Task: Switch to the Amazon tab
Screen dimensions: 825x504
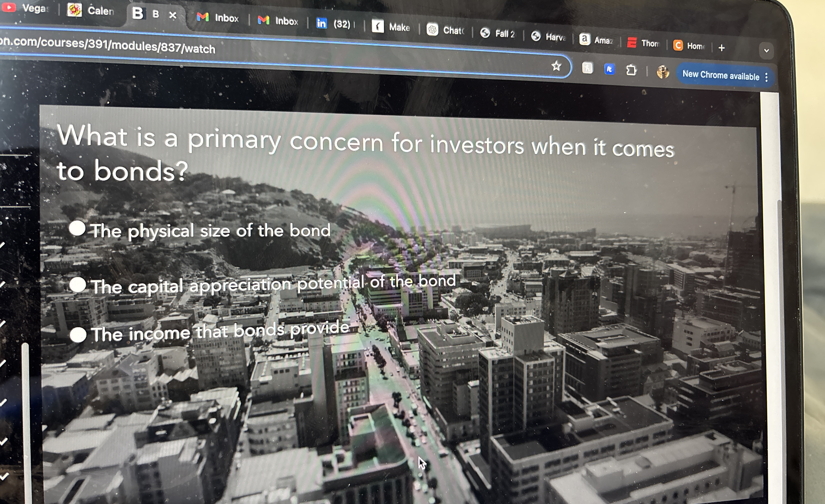Action: click(597, 40)
